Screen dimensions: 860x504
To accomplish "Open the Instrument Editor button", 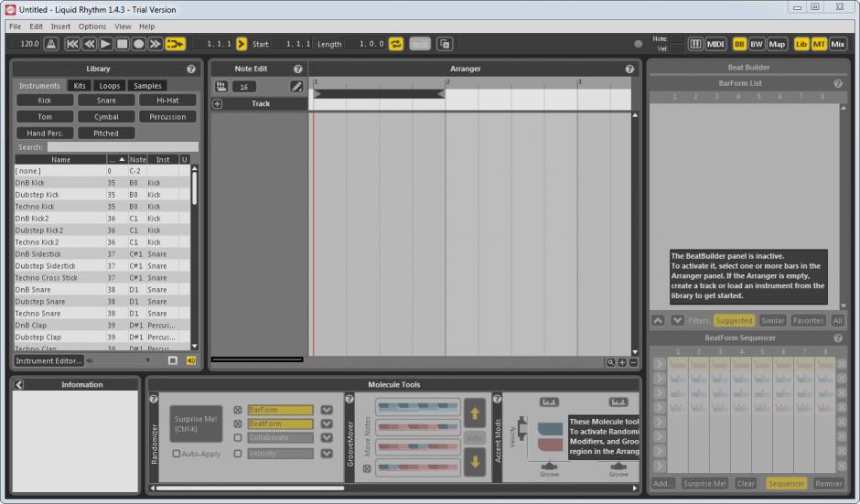I will 48,361.
